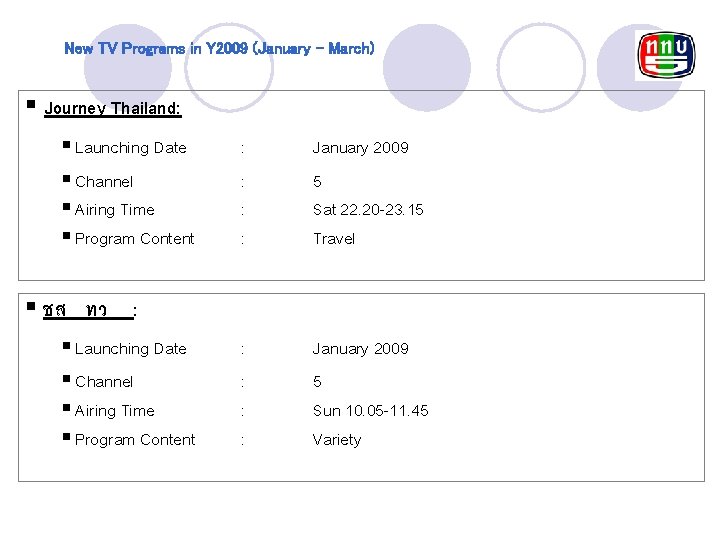Click the second 'Airing Time' label
720x540 pixels.
click(114, 411)
